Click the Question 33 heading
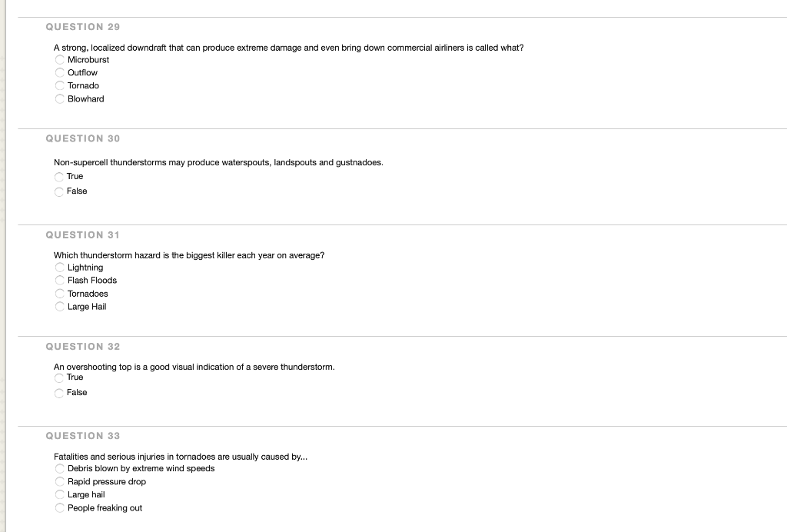 (82, 435)
